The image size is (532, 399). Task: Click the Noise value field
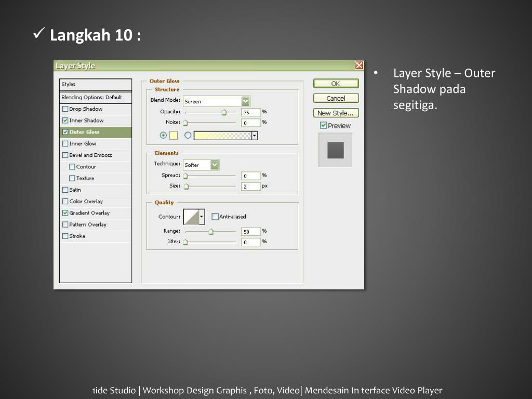[251, 123]
